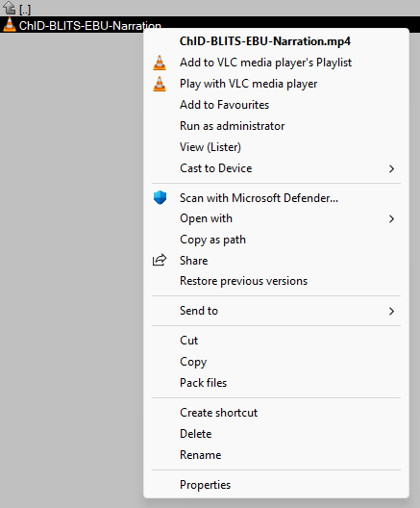Select the ChID-BLITS-EBU-Narration file row
This screenshot has height=508, width=420.
coord(210,25)
